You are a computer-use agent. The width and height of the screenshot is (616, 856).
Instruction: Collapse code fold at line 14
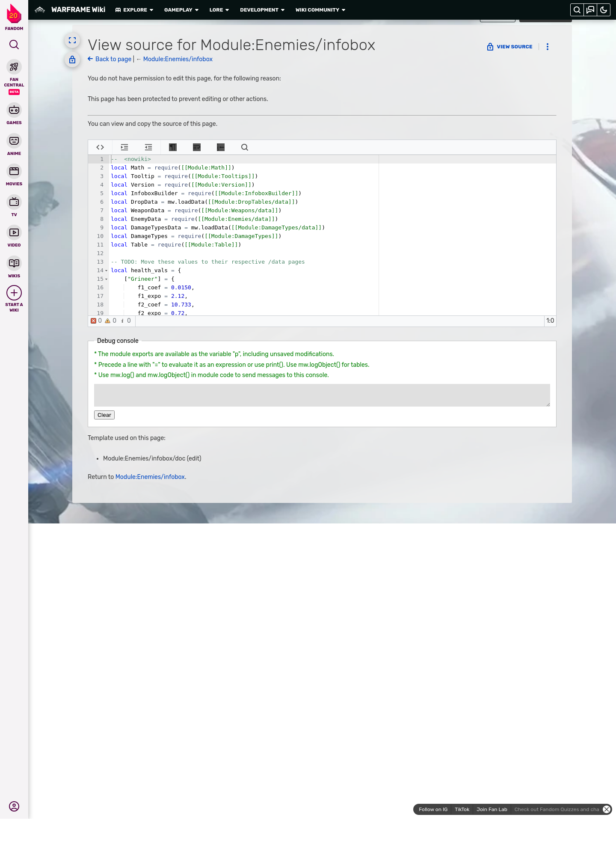pos(107,270)
